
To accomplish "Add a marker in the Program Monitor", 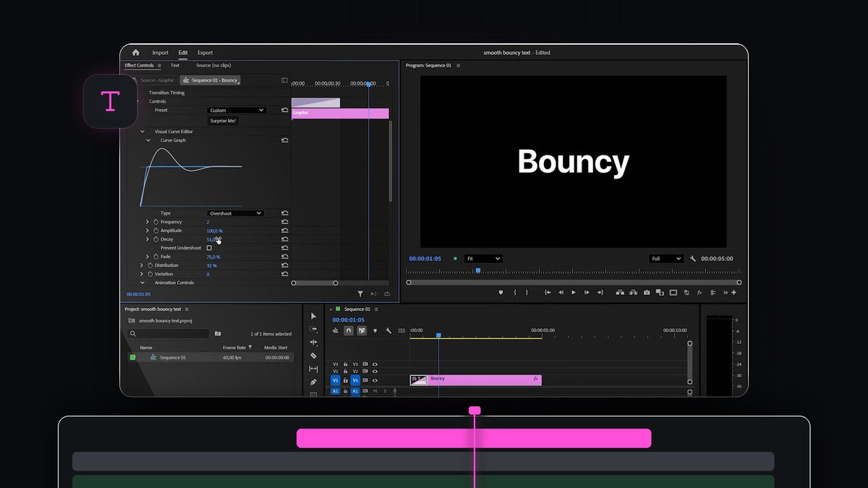I will pos(501,293).
